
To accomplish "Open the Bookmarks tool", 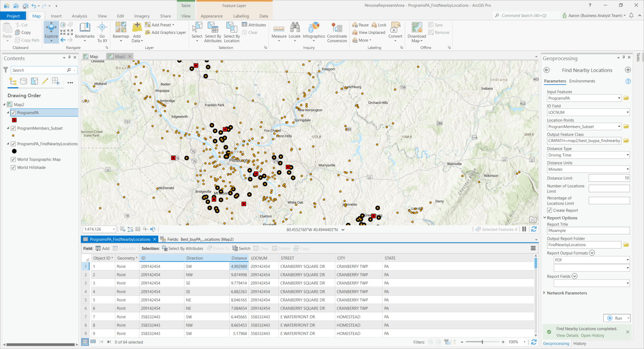I will coord(85,32).
